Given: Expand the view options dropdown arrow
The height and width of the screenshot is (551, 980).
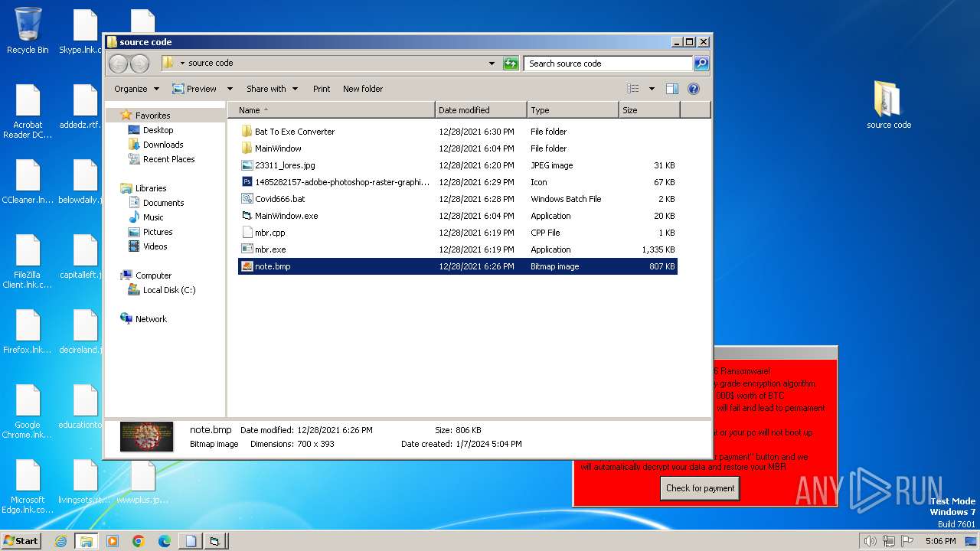Looking at the screenshot, I should pyautogui.click(x=652, y=89).
